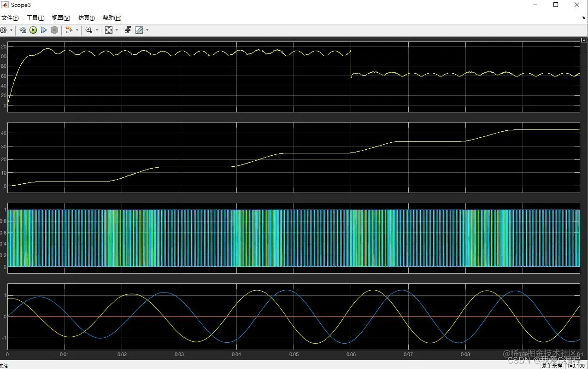Click the 0.09 x-axis tick label
The width and height of the screenshot is (588, 369).
click(523, 354)
